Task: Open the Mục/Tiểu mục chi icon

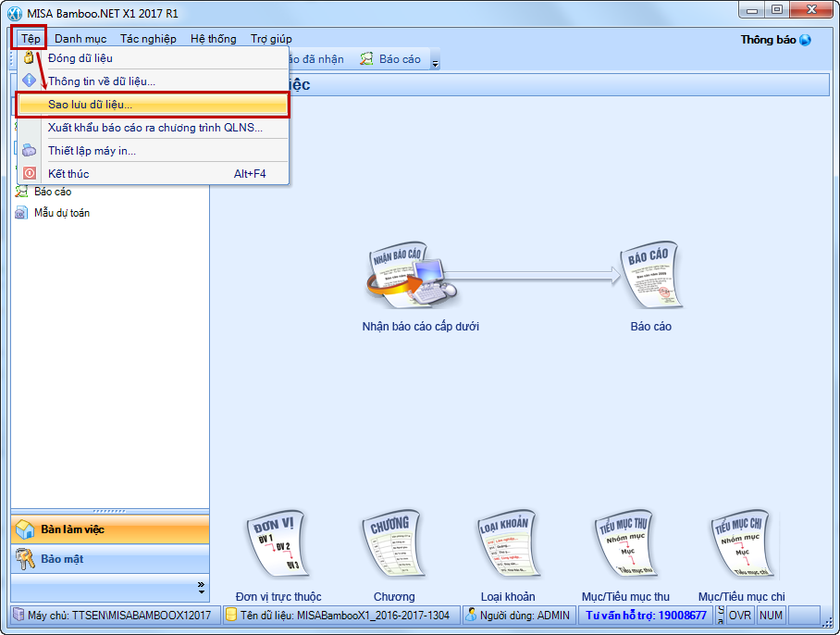Action: point(741,543)
